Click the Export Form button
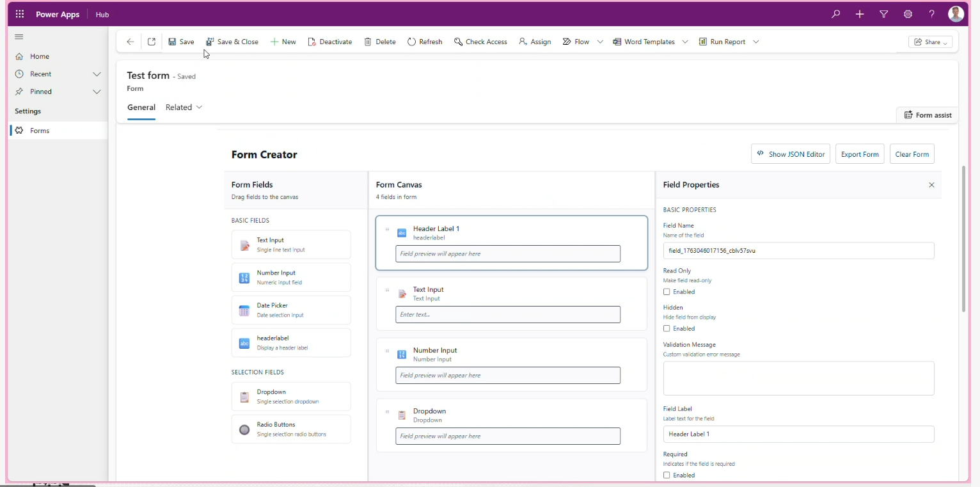The height and width of the screenshot is (487, 980). (x=859, y=154)
